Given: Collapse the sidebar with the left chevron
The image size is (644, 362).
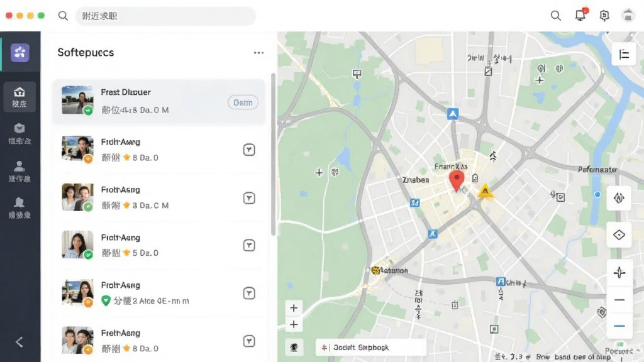Looking at the screenshot, I should click(19, 342).
